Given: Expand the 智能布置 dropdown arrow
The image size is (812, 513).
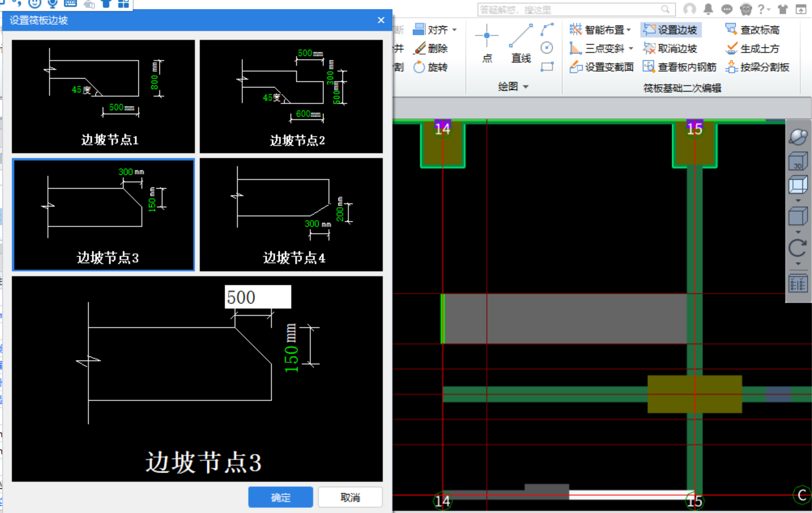Looking at the screenshot, I should point(628,30).
